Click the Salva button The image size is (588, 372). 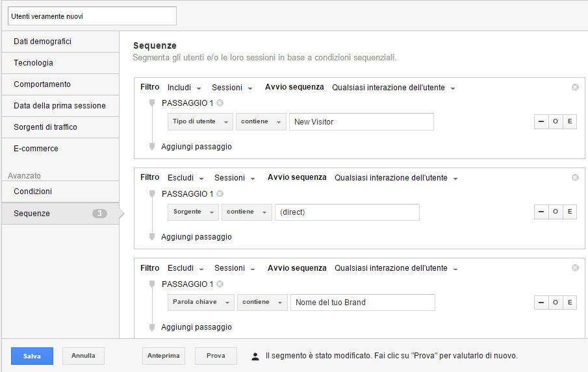32,356
